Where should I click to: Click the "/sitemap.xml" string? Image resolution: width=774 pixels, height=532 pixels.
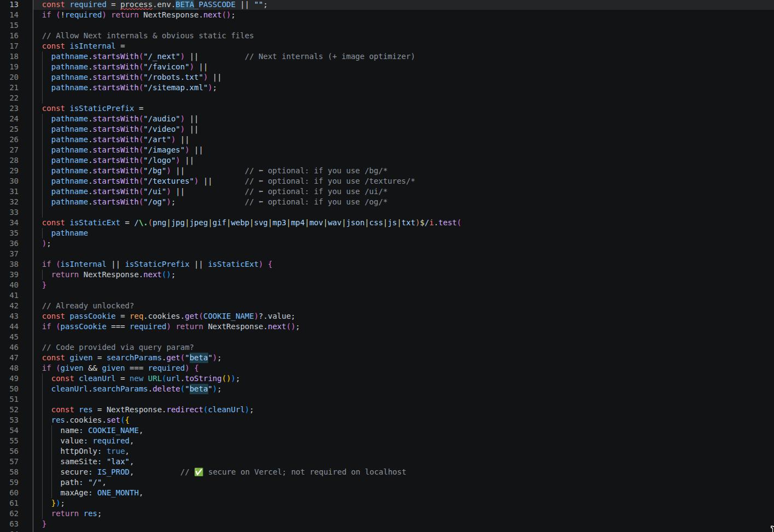click(x=175, y=87)
